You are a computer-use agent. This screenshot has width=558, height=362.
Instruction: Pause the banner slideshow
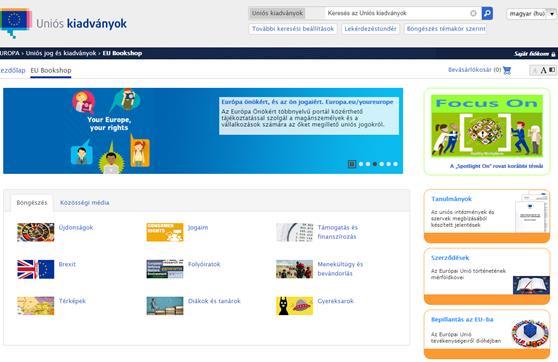click(x=352, y=164)
